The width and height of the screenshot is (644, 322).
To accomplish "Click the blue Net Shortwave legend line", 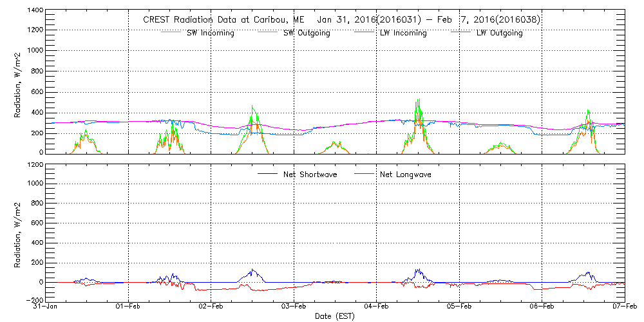I will [267, 174].
